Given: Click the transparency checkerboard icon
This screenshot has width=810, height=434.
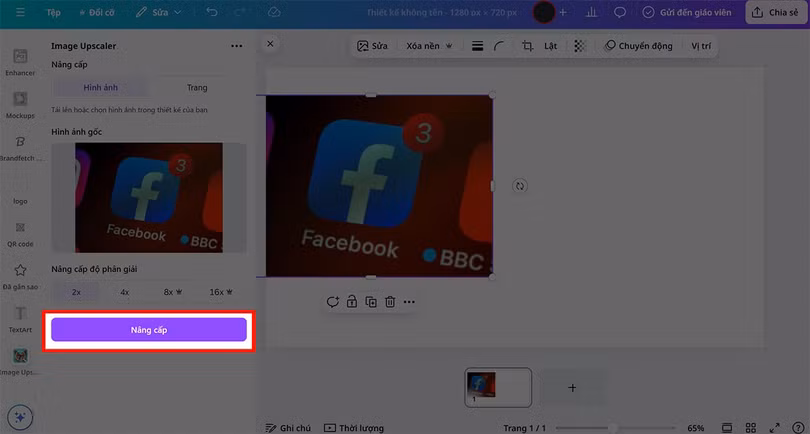Looking at the screenshot, I should (580, 46).
